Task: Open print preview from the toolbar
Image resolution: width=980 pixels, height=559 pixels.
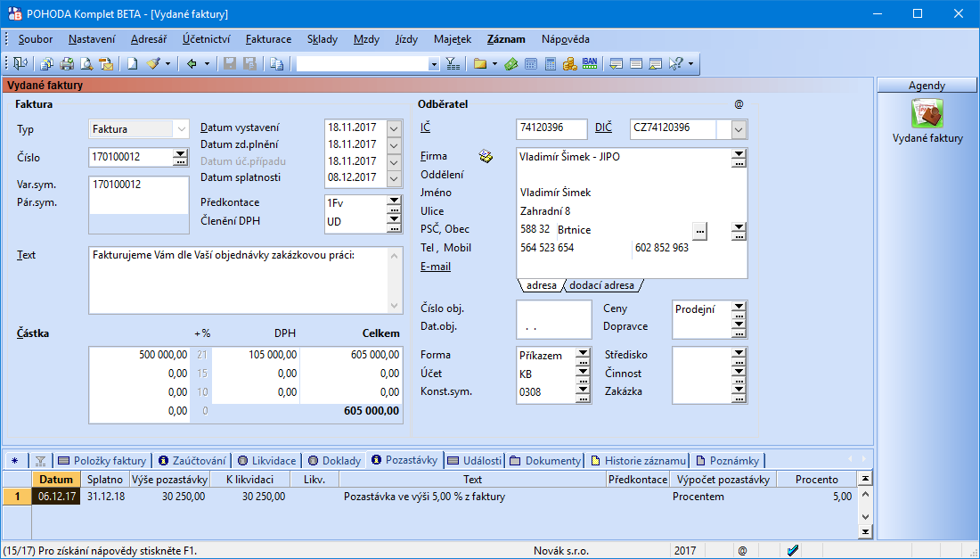Action: (87, 63)
